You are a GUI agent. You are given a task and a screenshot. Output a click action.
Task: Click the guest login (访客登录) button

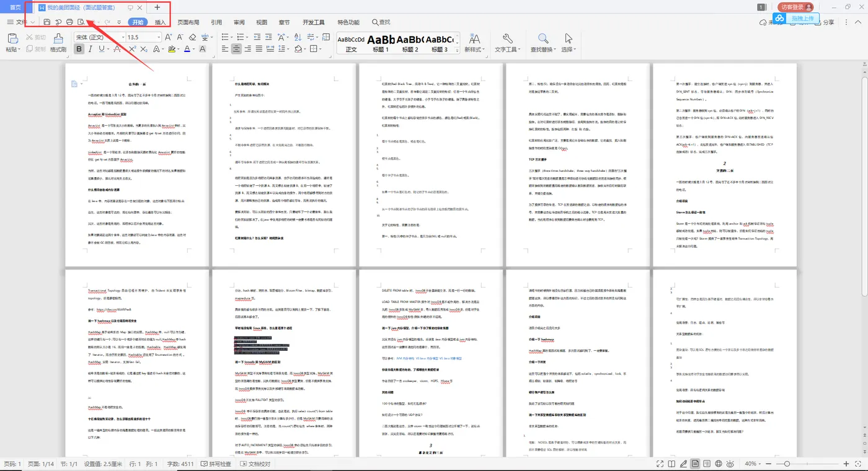coord(796,7)
